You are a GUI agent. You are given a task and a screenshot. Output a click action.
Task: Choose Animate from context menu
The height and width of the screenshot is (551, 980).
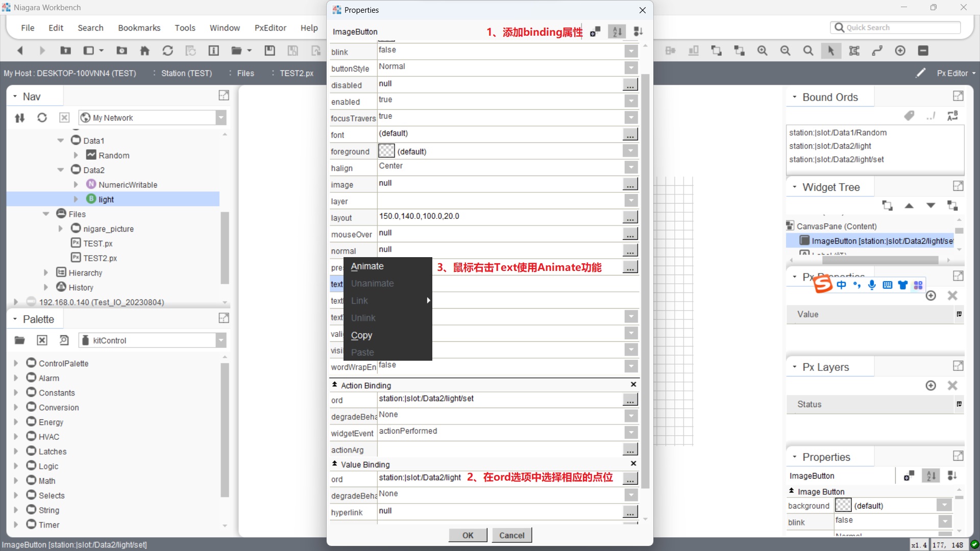pyautogui.click(x=367, y=266)
